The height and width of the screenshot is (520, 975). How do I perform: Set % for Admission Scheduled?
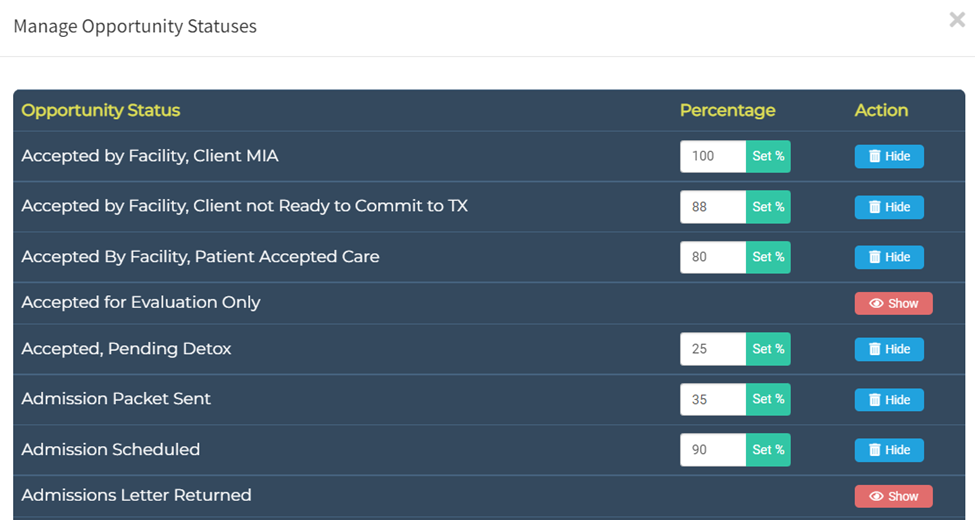768,450
